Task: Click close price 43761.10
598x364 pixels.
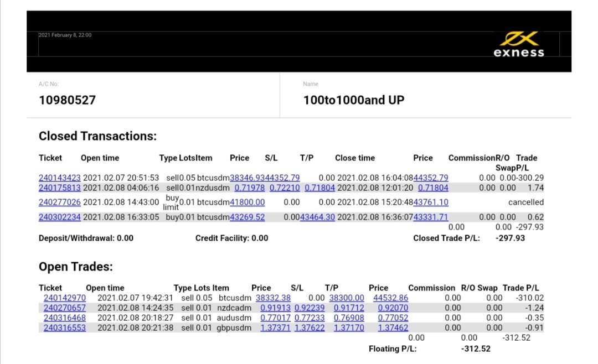Action: (x=431, y=202)
